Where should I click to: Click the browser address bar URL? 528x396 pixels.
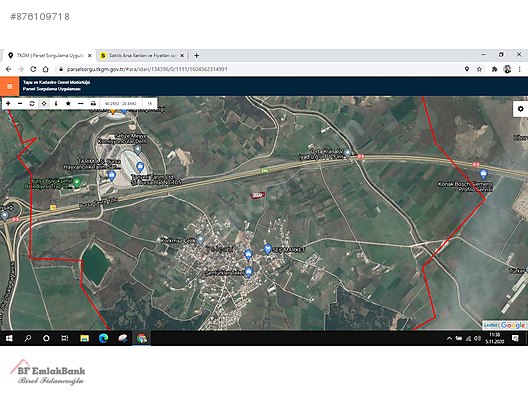click(147, 69)
